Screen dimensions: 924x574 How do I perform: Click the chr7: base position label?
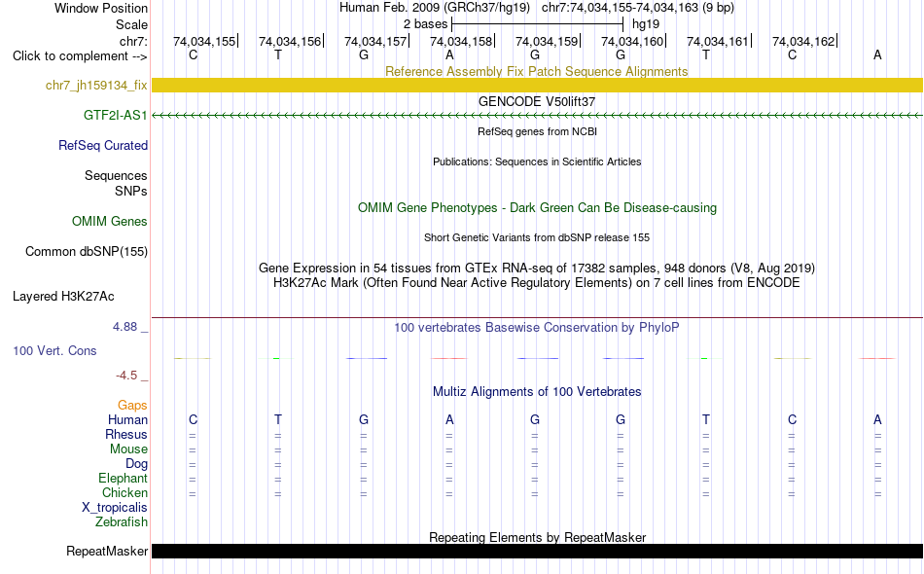pos(133,42)
